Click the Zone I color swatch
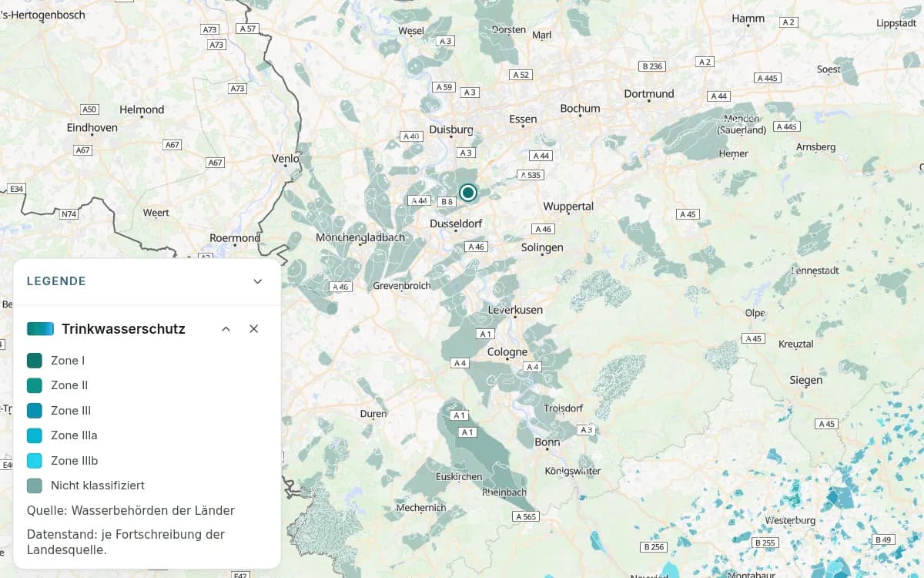Image resolution: width=924 pixels, height=578 pixels. [x=35, y=361]
